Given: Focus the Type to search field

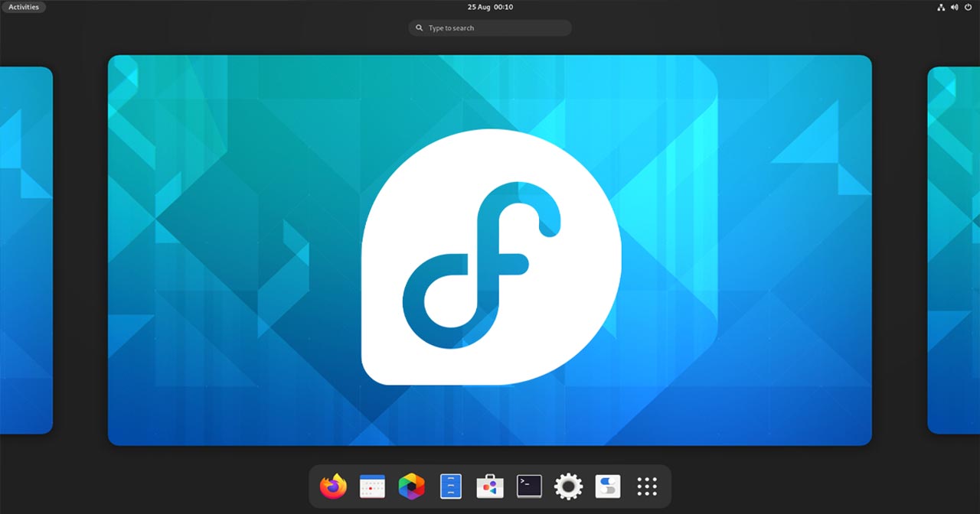Looking at the screenshot, I should click(490, 28).
